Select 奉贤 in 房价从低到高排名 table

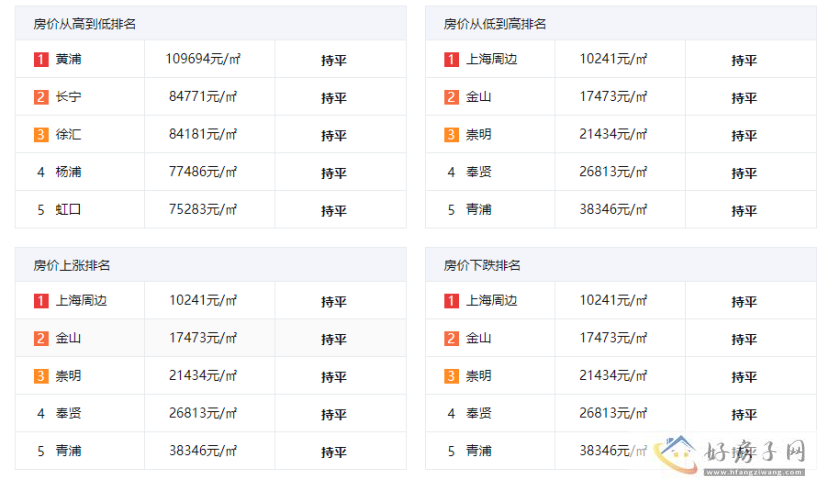pyautogui.click(x=478, y=172)
